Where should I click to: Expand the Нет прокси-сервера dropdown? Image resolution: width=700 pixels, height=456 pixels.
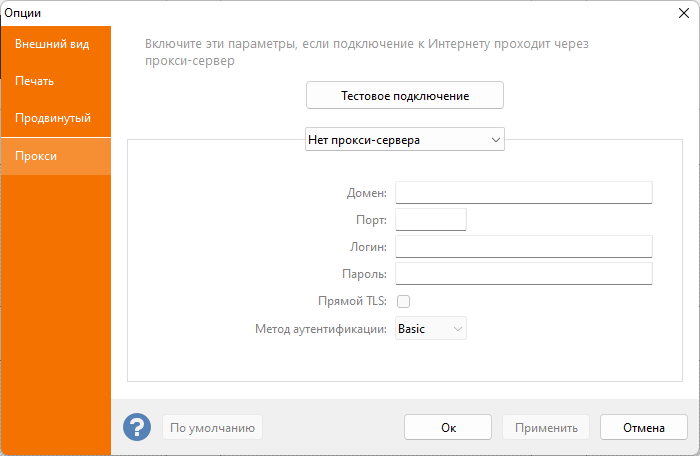click(x=404, y=140)
